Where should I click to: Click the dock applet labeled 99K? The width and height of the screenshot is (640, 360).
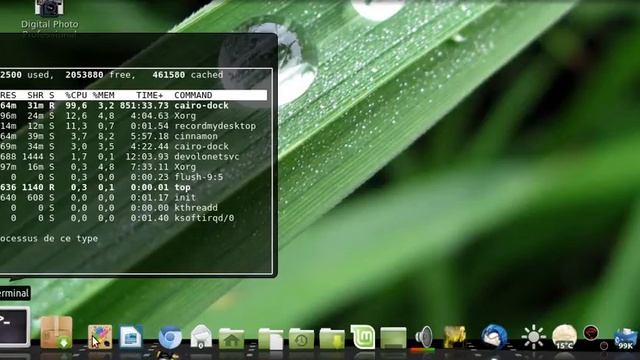(x=626, y=339)
